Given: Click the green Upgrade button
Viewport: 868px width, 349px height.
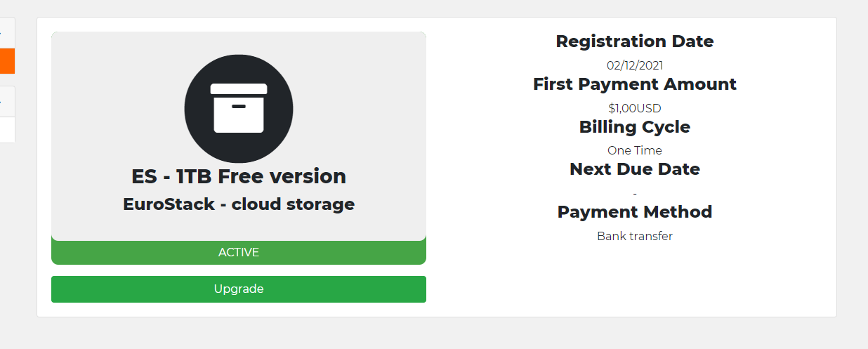Looking at the screenshot, I should pyautogui.click(x=239, y=289).
